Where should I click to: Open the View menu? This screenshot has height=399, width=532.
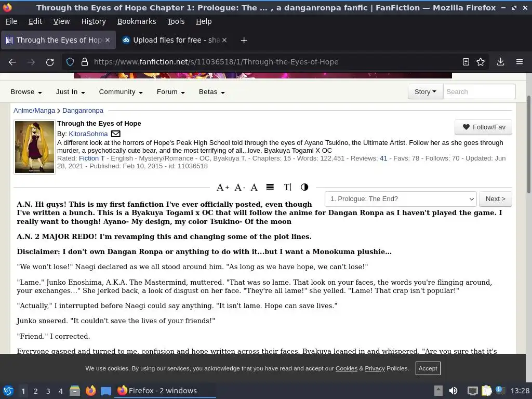[61, 21]
